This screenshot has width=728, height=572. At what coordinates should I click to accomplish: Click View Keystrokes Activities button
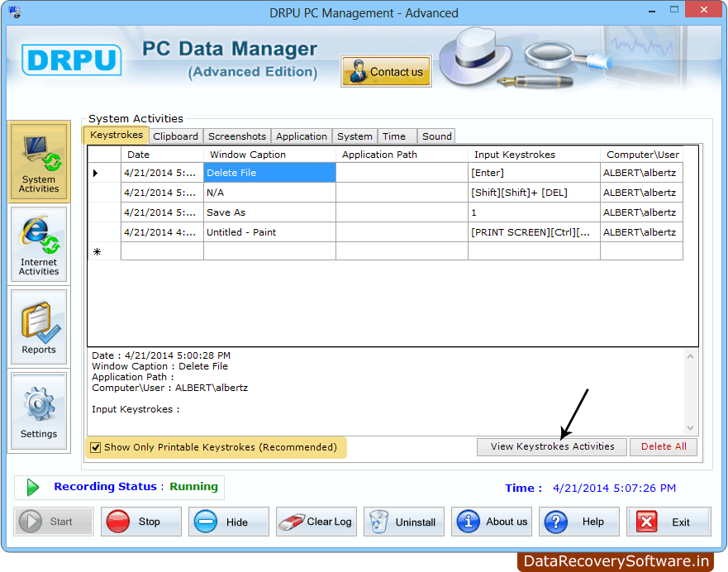click(x=551, y=446)
